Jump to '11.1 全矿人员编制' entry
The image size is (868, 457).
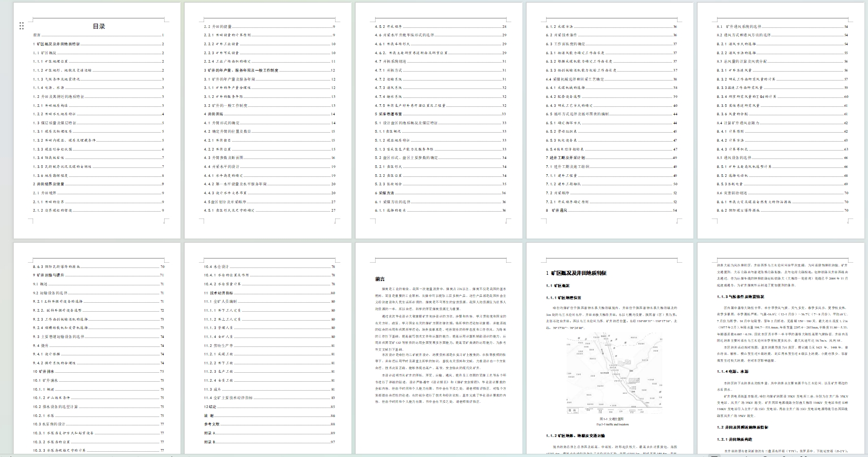[x=269, y=302]
